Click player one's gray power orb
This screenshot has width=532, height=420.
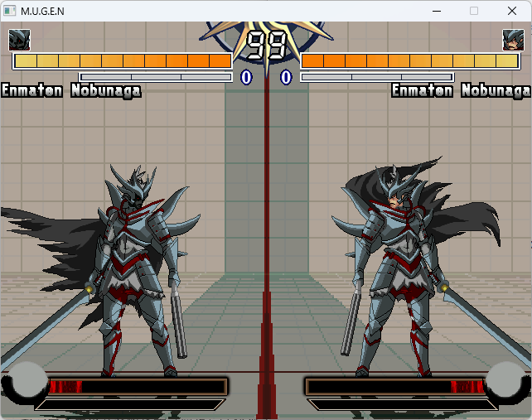tap(28, 380)
